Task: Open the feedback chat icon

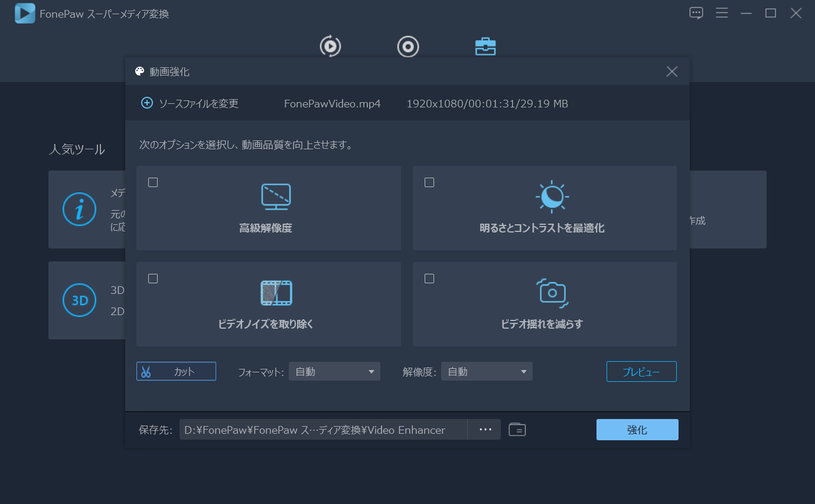Action: point(696,13)
